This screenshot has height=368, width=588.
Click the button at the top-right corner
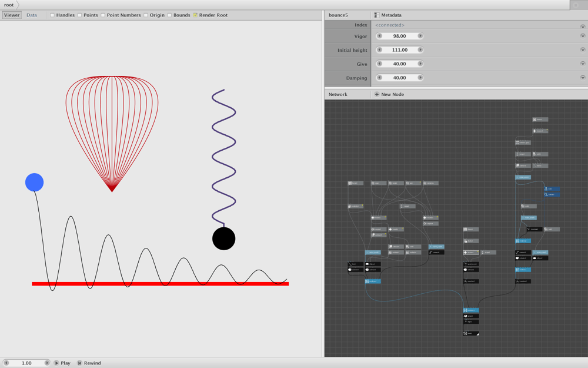click(x=576, y=5)
